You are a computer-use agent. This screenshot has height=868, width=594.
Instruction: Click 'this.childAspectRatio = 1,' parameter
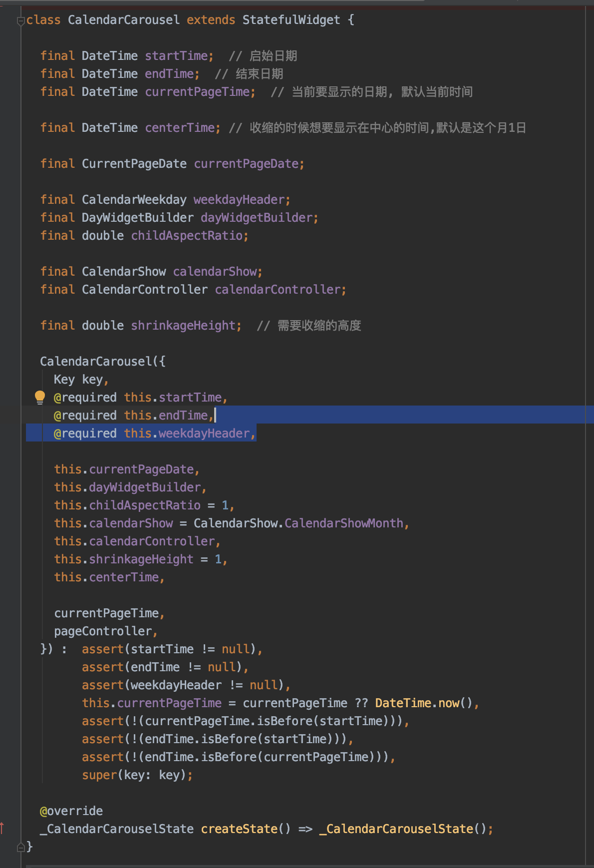(144, 505)
